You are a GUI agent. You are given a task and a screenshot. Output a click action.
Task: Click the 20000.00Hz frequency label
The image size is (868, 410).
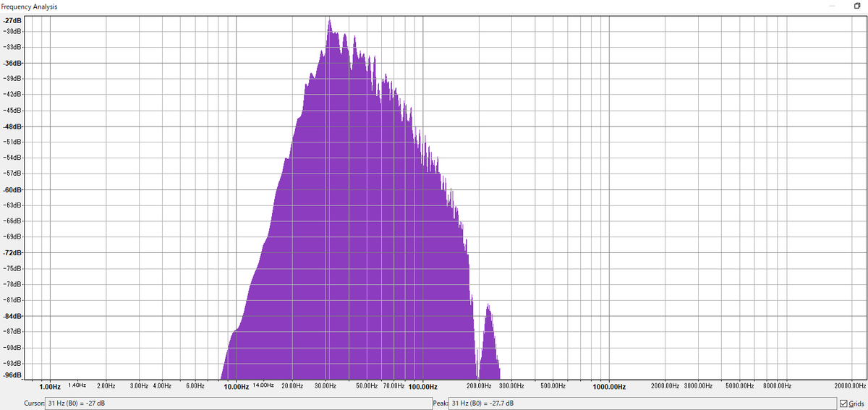tap(851, 387)
